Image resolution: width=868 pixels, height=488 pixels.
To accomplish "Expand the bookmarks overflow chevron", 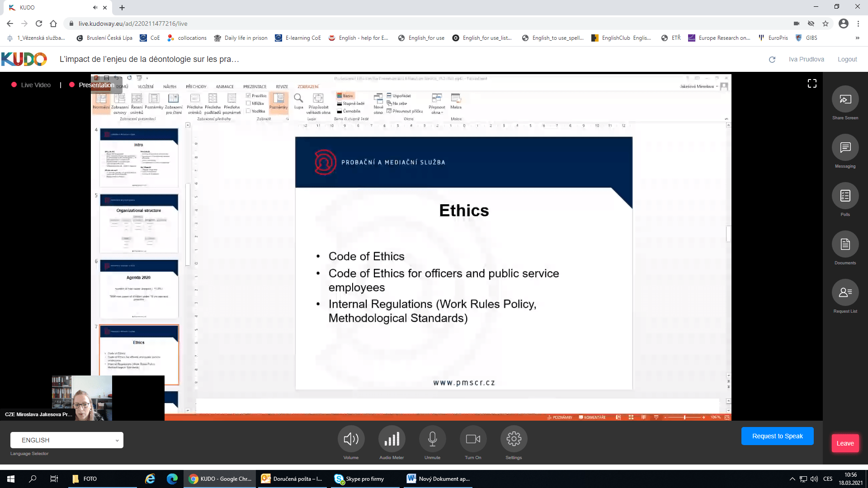I will coord(857,38).
